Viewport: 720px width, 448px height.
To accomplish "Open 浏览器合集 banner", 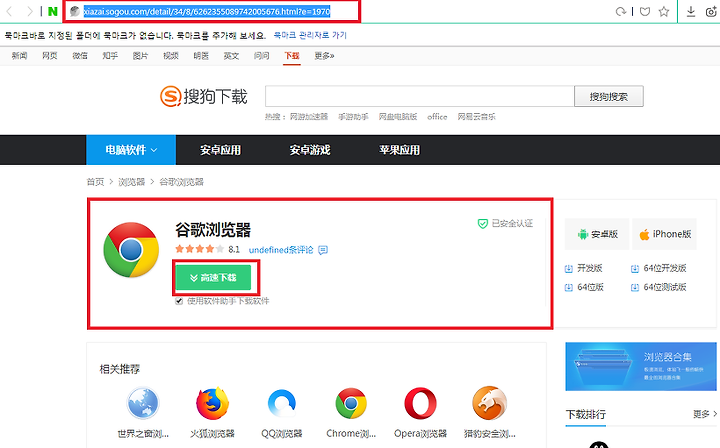I will point(641,366).
